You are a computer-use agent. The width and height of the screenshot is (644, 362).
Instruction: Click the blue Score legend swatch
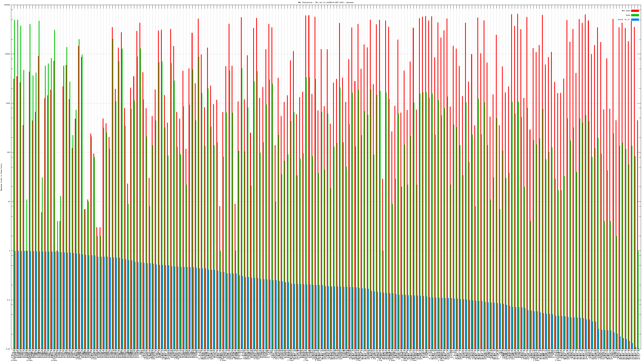point(635,20)
